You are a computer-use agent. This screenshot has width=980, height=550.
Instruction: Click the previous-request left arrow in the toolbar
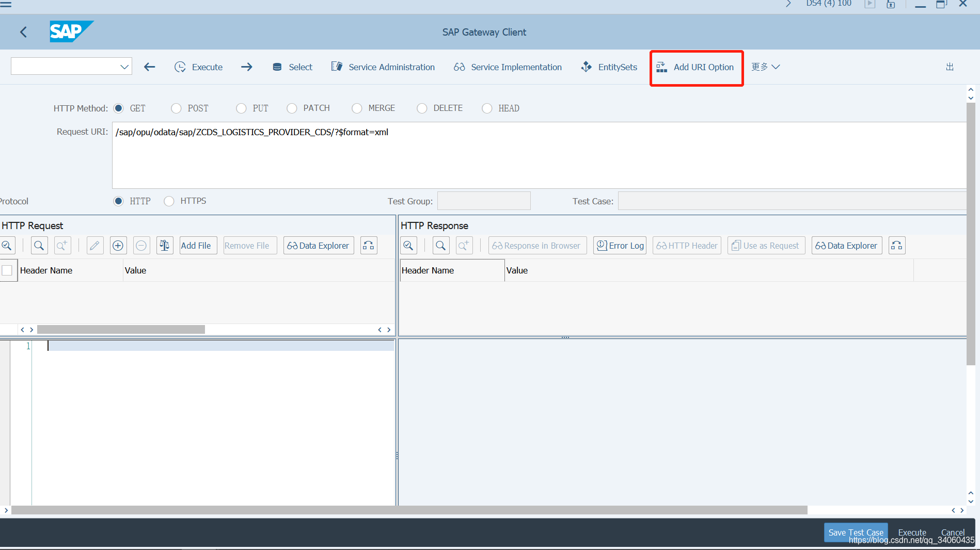coord(150,67)
